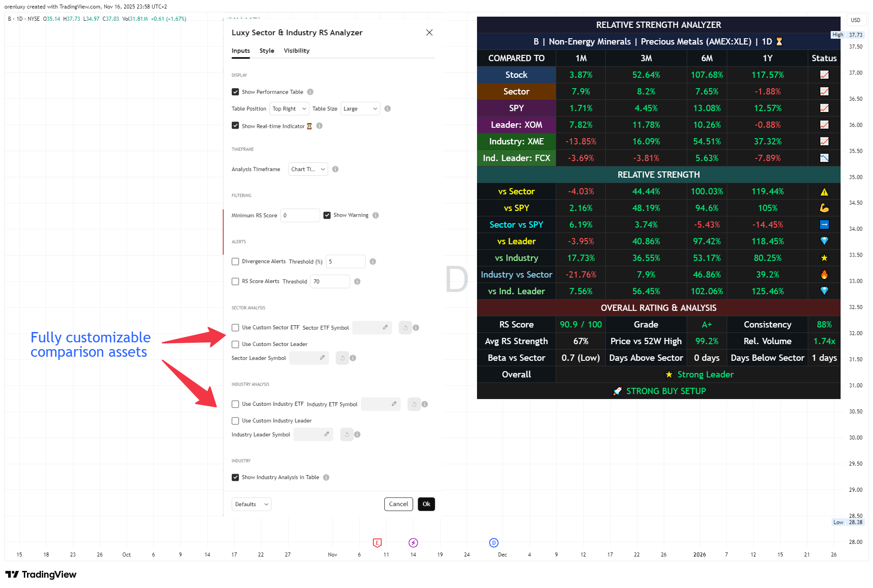873x588 pixels.
Task: Check Use Custom Sector ETF
Action: tap(235, 328)
